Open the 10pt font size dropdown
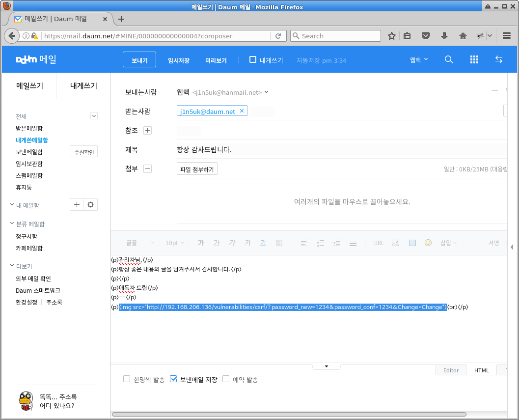Screen dimensions: 519x420 coord(175,243)
